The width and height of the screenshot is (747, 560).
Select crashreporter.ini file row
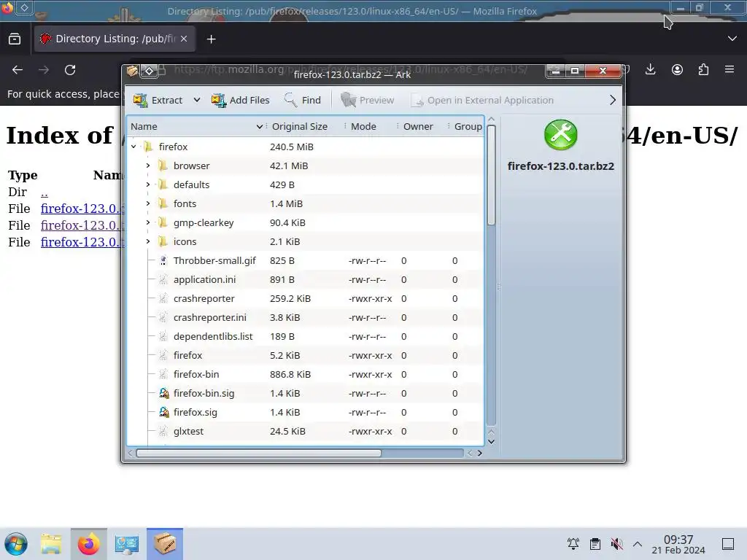coord(306,318)
